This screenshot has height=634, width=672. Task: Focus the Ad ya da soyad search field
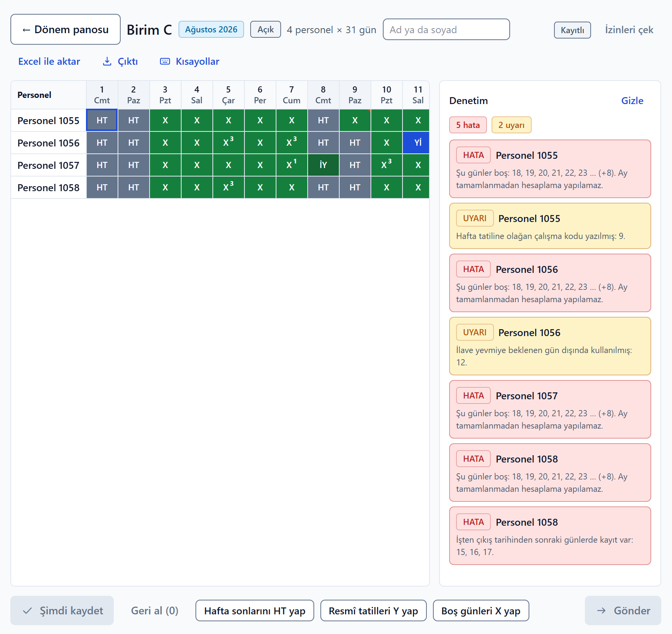click(x=446, y=29)
